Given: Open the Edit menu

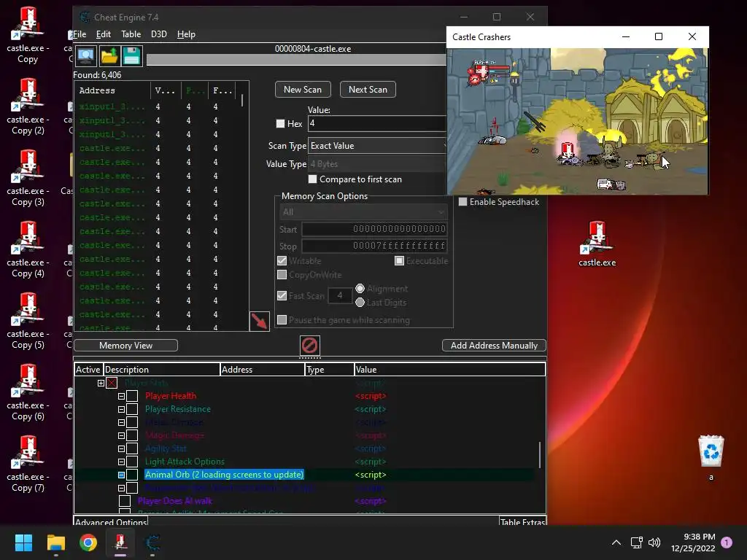Looking at the screenshot, I should point(104,34).
